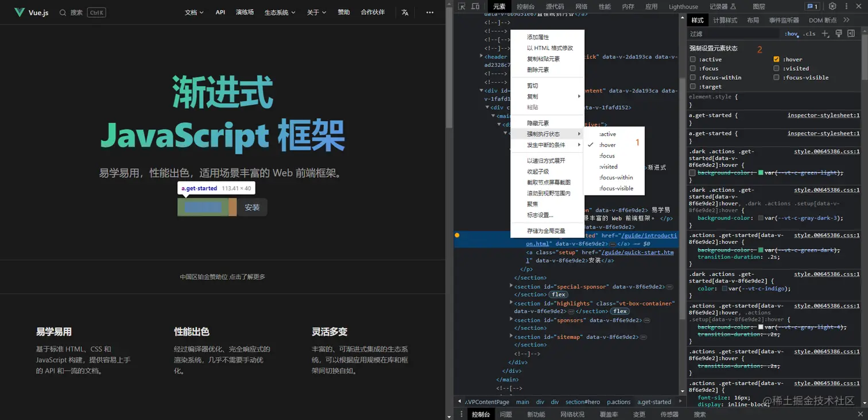Screen dimensions: 868x420
Task: Select 添加属性 in the context menu
Action: pos(548,37)
